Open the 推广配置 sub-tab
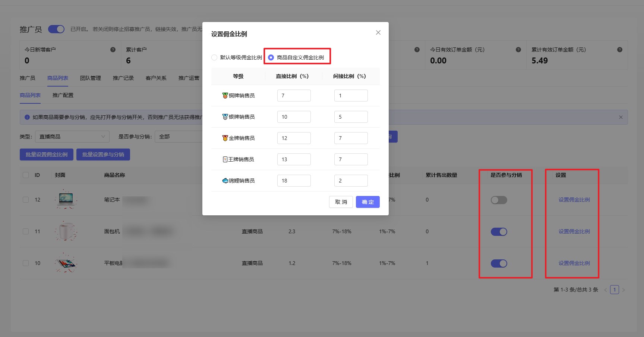 (x=63, y=95)
